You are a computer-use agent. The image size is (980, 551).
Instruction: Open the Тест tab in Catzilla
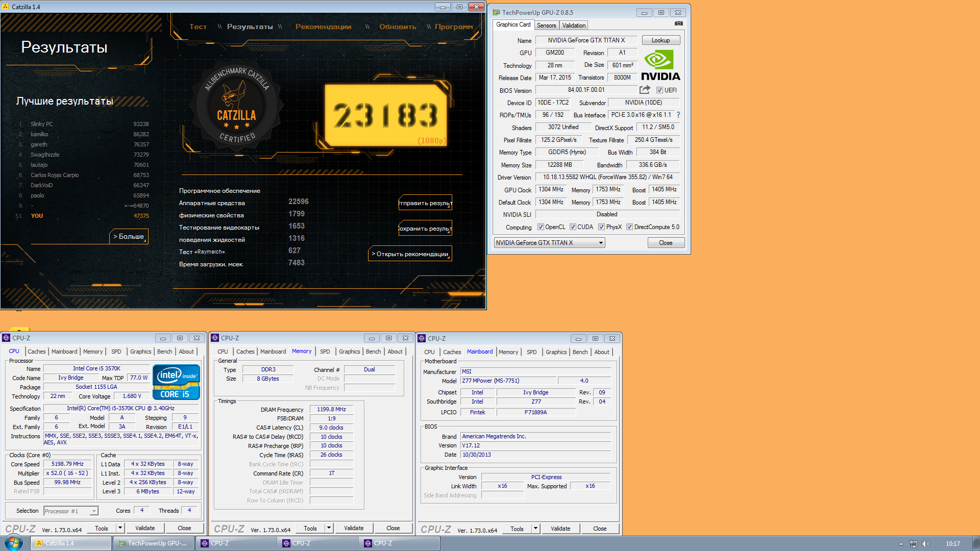click(x=198, y=27)
